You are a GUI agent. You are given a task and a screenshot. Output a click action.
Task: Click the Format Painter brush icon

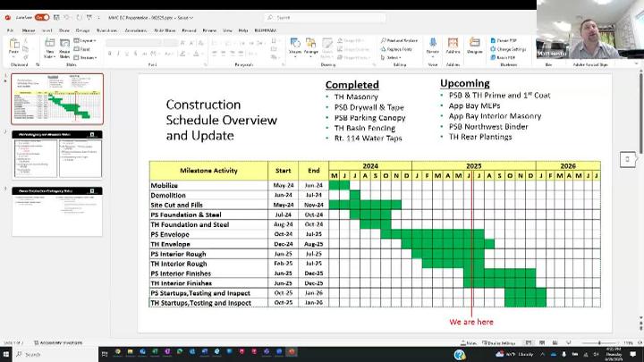[26, 56]
